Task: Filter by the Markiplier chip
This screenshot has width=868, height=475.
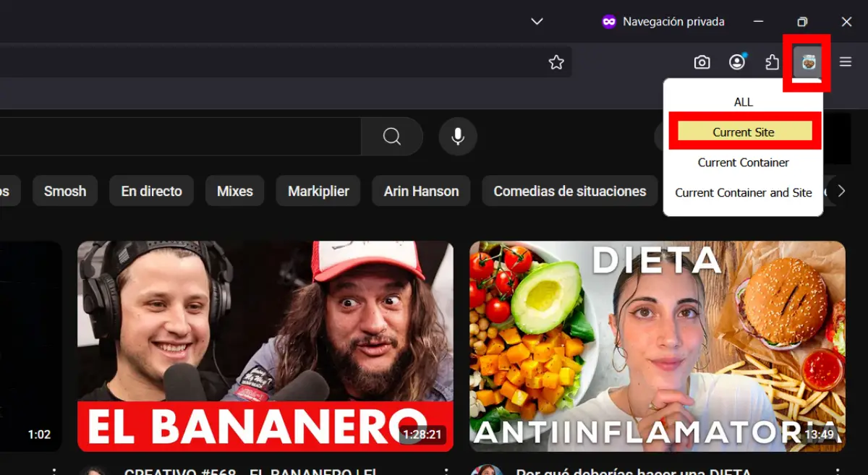Action: pos(318,192)
